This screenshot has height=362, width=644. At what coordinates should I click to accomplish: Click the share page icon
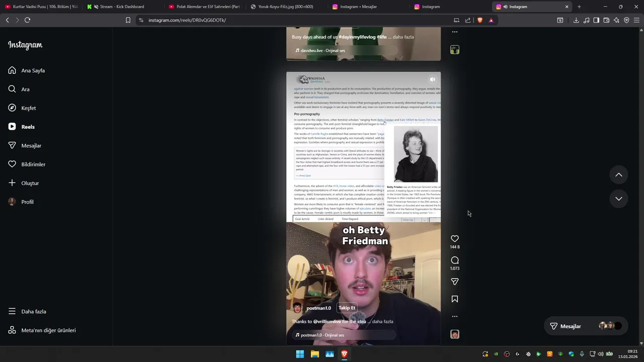[468, 20]
